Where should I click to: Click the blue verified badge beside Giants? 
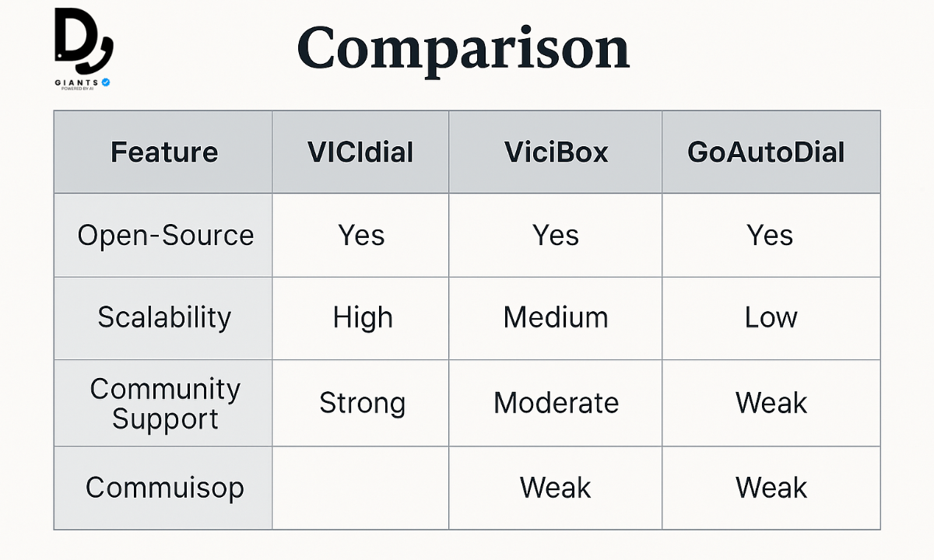point(106,81)
